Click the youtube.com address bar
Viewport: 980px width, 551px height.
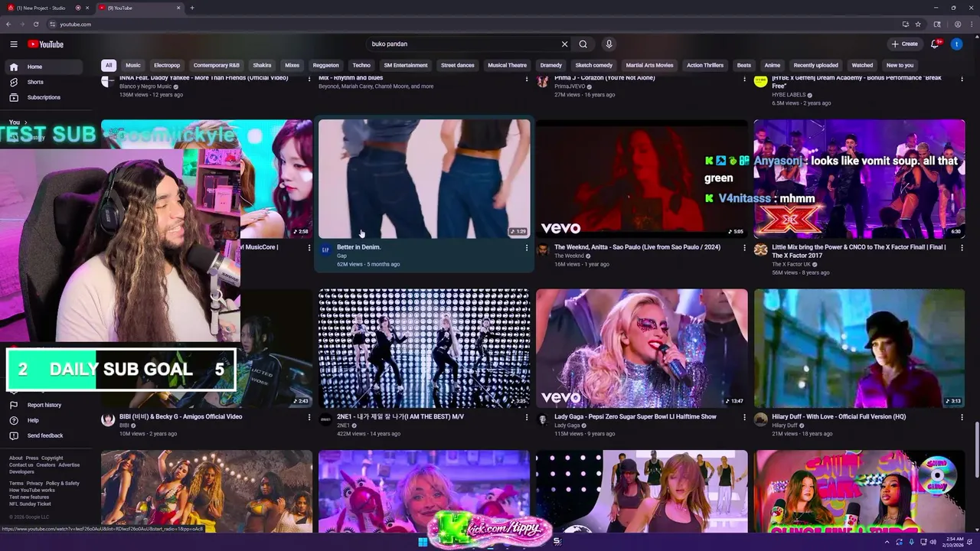[x=475, y=24]
